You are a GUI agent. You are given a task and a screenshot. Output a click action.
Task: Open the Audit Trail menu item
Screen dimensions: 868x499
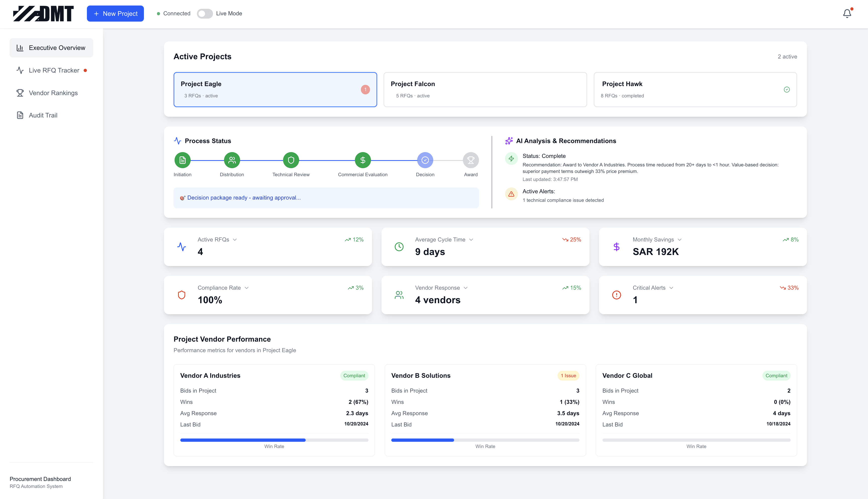pyautogui.click(x=43, y=115)
